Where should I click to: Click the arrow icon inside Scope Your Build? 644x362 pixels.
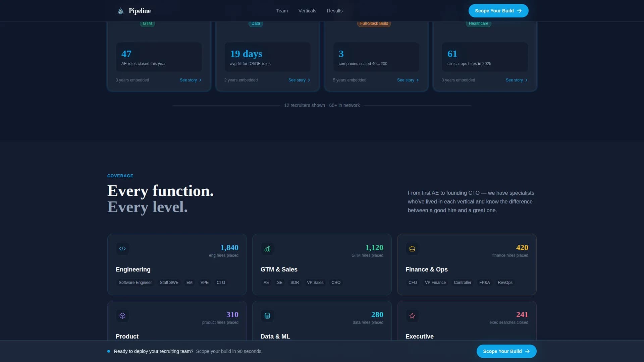click(520, 10)
